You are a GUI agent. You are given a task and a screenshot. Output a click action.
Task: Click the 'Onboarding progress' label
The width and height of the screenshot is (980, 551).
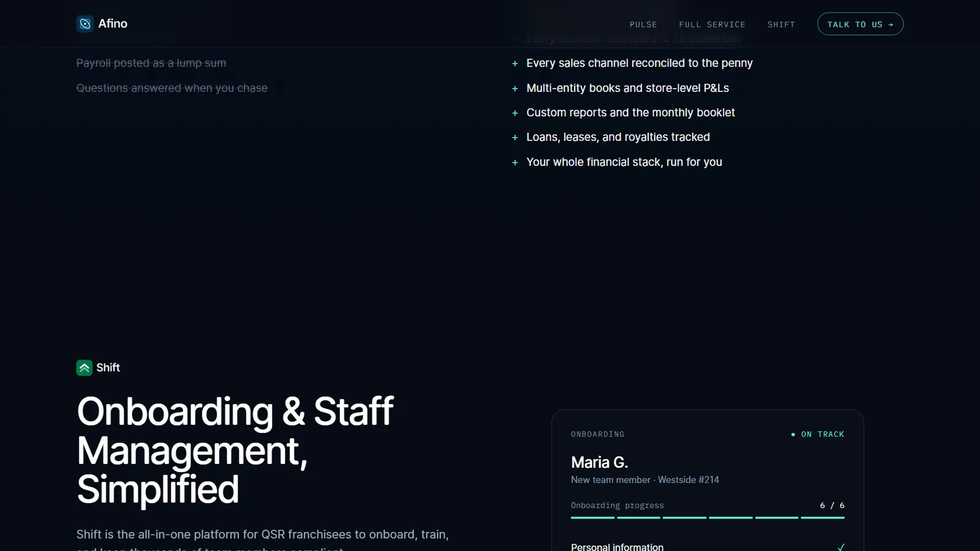click(x=617, y=506)
